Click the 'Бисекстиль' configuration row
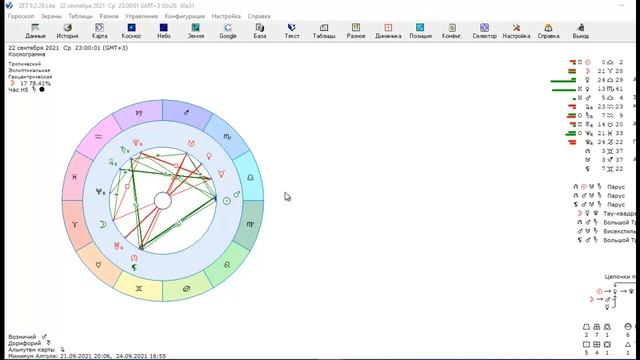Viewport: 640px width, 360px height. [608, 231]
